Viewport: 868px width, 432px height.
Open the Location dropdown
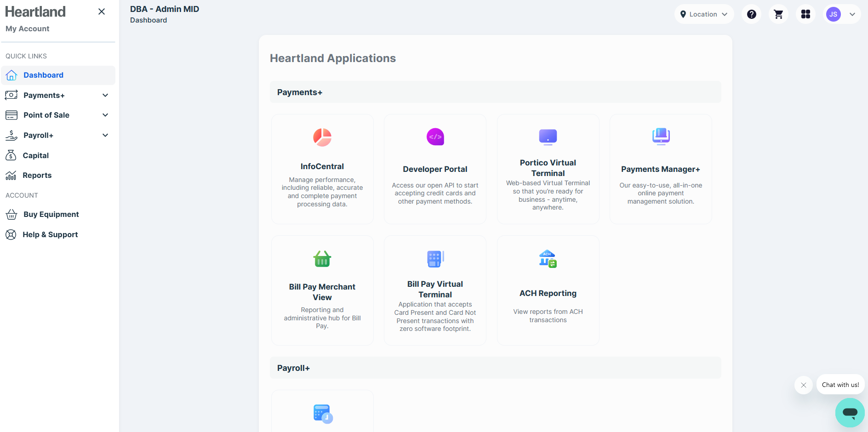[704, 14]
